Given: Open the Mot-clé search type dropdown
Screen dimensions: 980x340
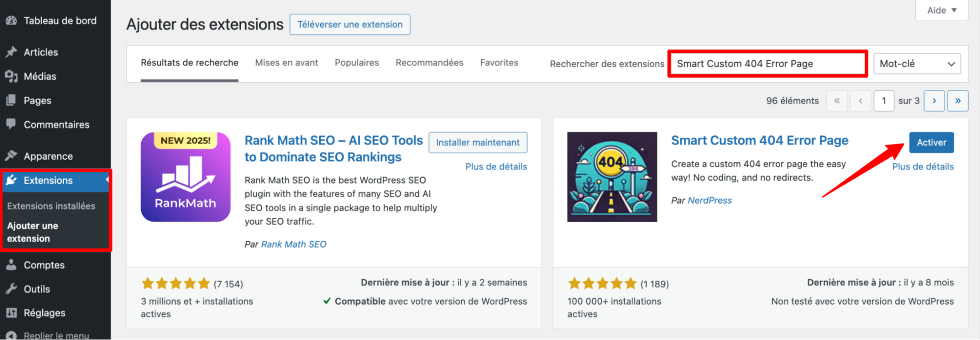Looking at the screenshot, I should coord(917,64).
